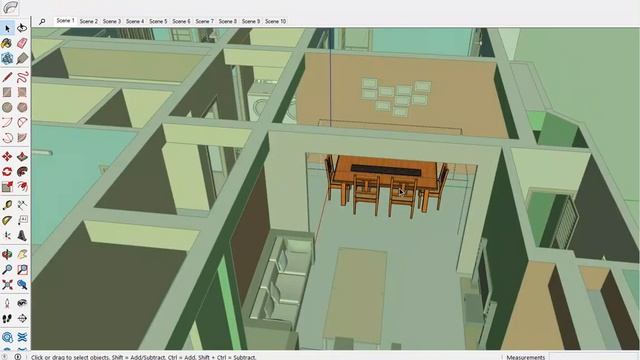Image resolution: width=640 pixels, height=360 pixels.
Task: Click the Zoom Extents tool
Action: (7, 285)
